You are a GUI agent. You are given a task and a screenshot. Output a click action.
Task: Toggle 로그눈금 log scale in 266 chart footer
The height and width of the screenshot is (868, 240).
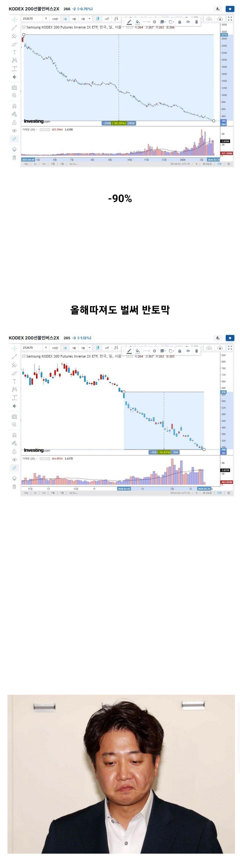click(207, 164)
